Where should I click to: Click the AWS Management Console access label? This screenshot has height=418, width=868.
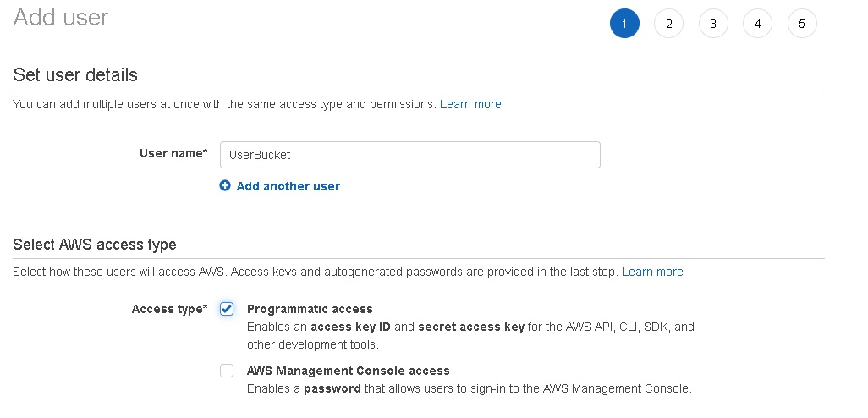(348, 371)
